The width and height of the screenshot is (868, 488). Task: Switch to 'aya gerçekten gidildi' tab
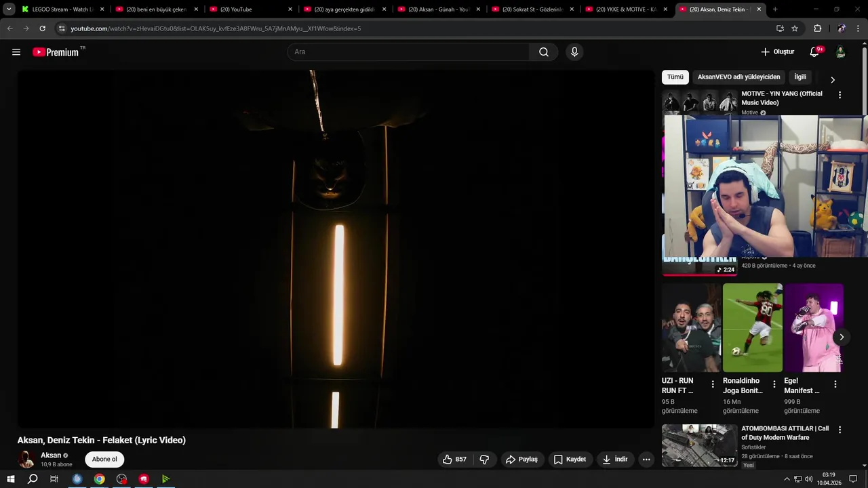pyautogui.click(x=345, y=9)
